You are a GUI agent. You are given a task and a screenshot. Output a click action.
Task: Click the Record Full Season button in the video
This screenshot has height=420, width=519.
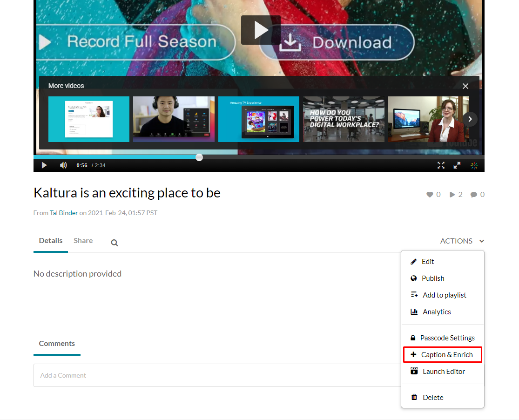point(136,42)
